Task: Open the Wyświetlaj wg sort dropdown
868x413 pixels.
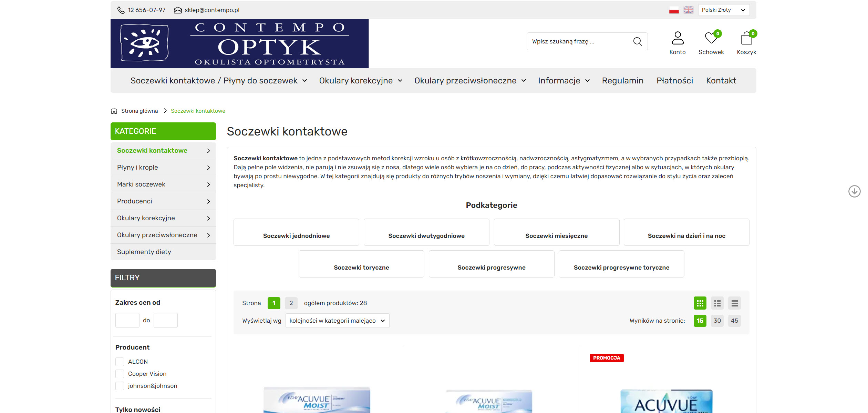Action: click(x=337, y=321)
